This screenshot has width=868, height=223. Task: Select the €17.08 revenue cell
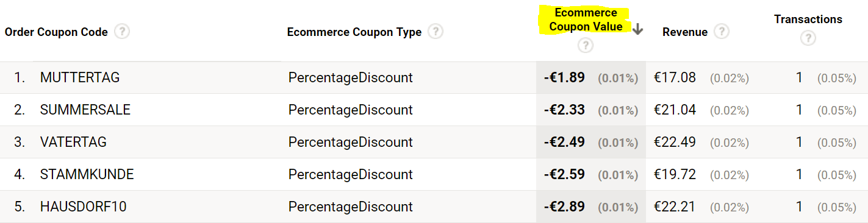675,77
